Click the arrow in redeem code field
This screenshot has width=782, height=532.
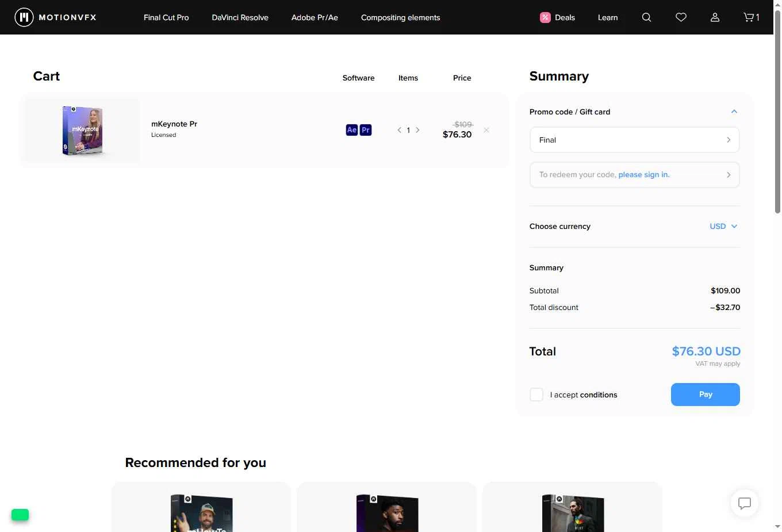click(x=729, y=175)
